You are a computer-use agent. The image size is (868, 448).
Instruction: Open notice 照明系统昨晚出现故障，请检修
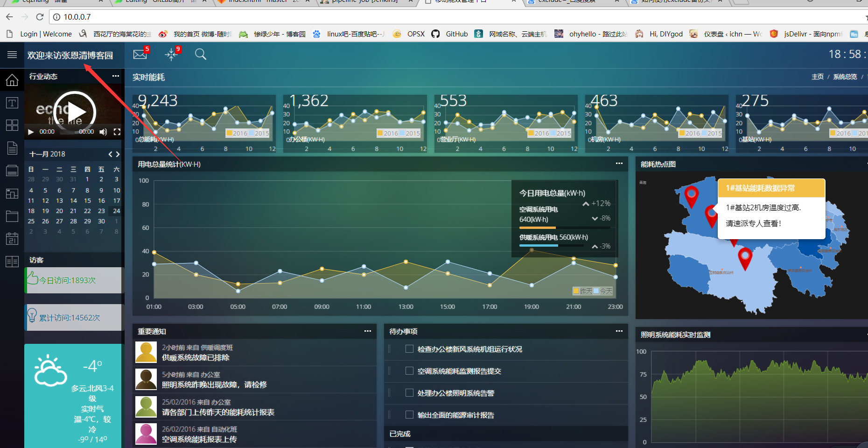coord(214,384)
